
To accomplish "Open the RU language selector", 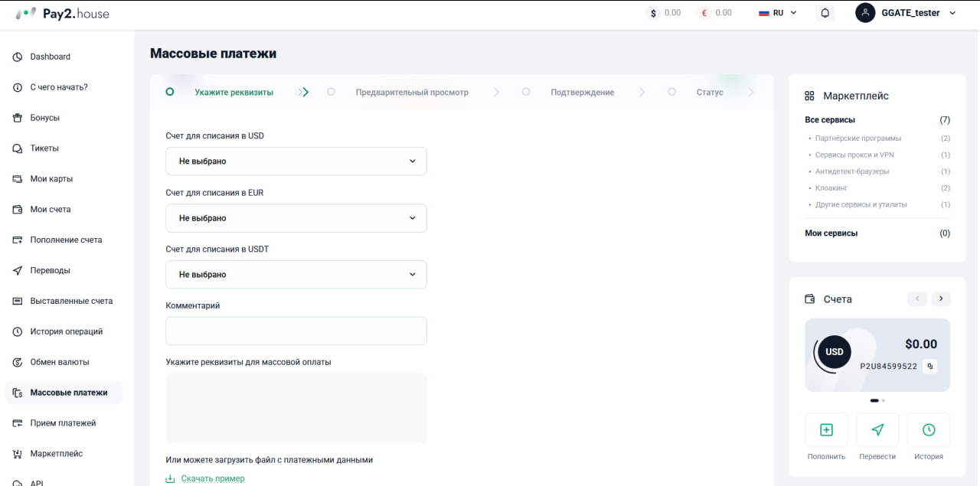I will pyautogui.click(x=778, y=13).
